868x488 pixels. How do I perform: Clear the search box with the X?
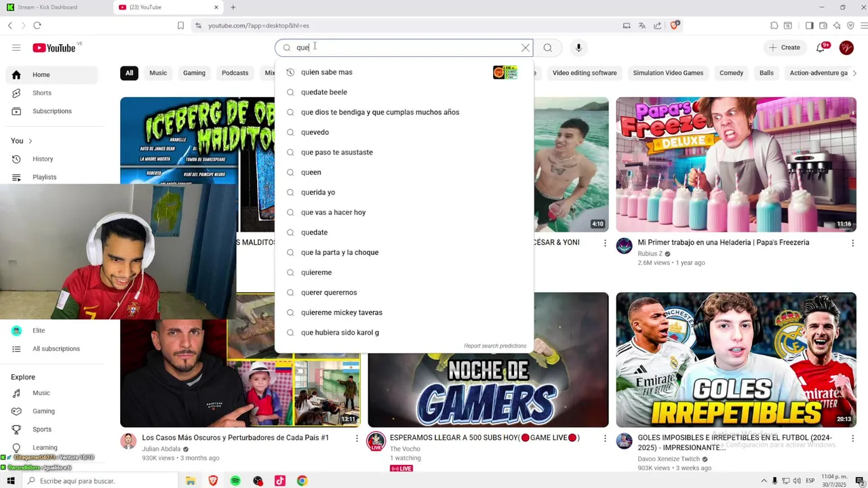point(525,47)
